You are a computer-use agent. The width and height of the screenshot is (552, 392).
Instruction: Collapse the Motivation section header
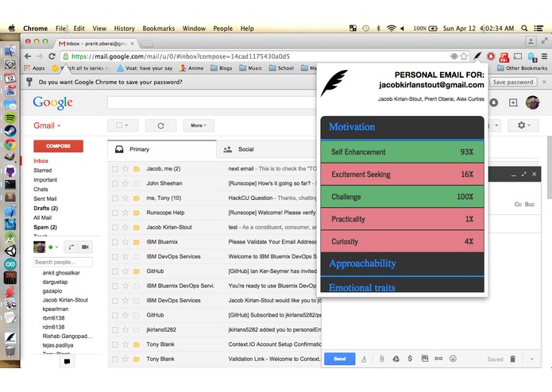click(403, 127)
